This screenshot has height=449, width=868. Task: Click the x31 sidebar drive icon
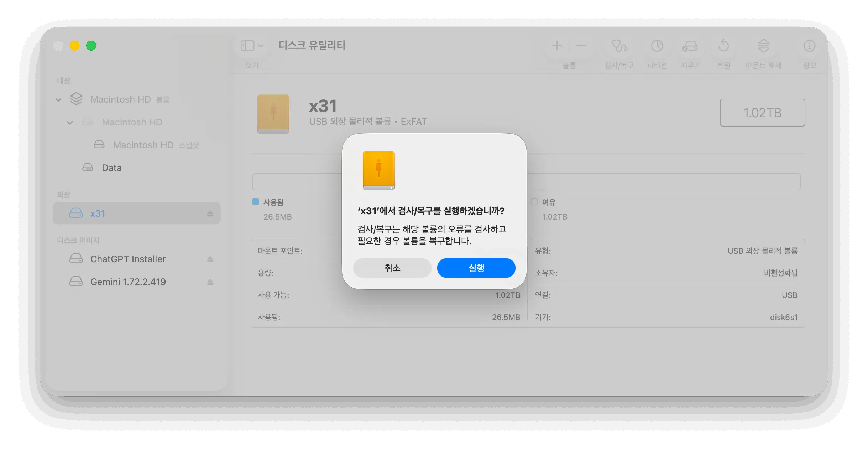(x=76, y=213)
